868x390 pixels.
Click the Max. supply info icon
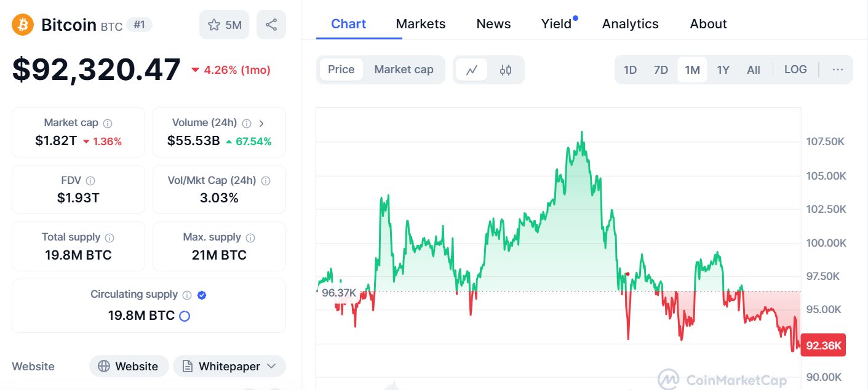point(250,237)
